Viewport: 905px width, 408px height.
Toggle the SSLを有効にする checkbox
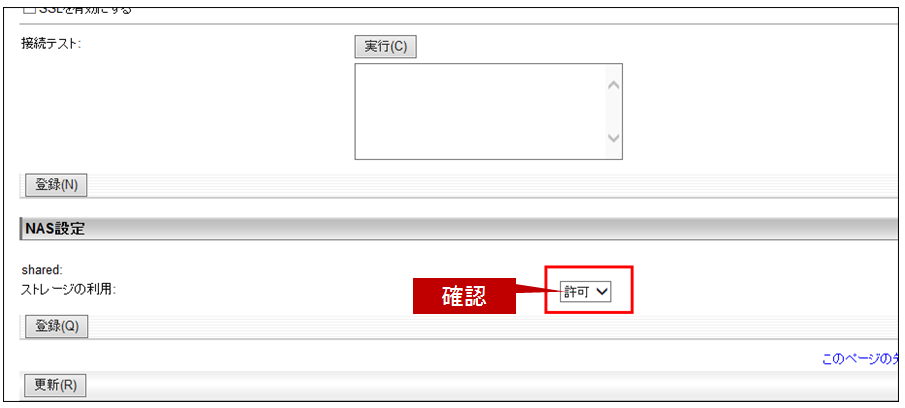[28, 10]
